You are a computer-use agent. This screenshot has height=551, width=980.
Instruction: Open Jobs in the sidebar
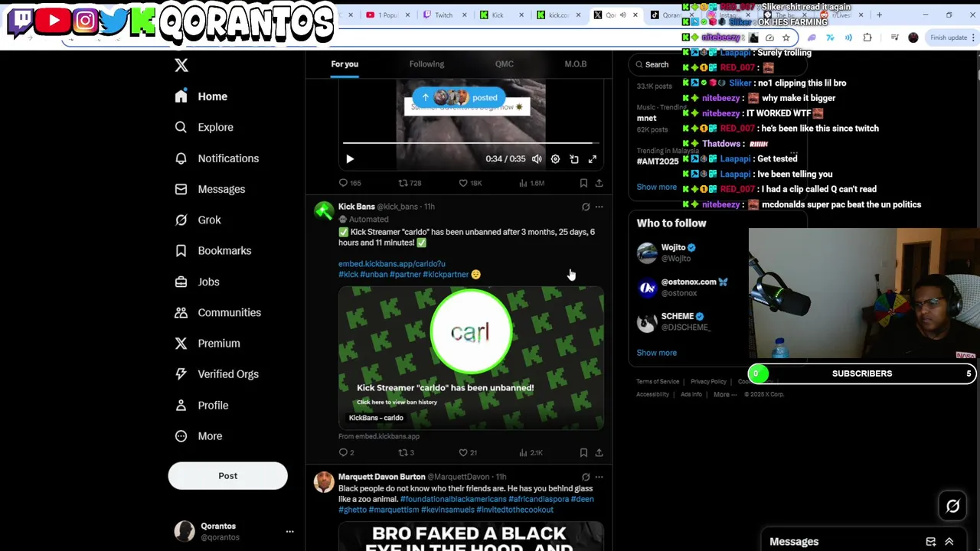197,282
